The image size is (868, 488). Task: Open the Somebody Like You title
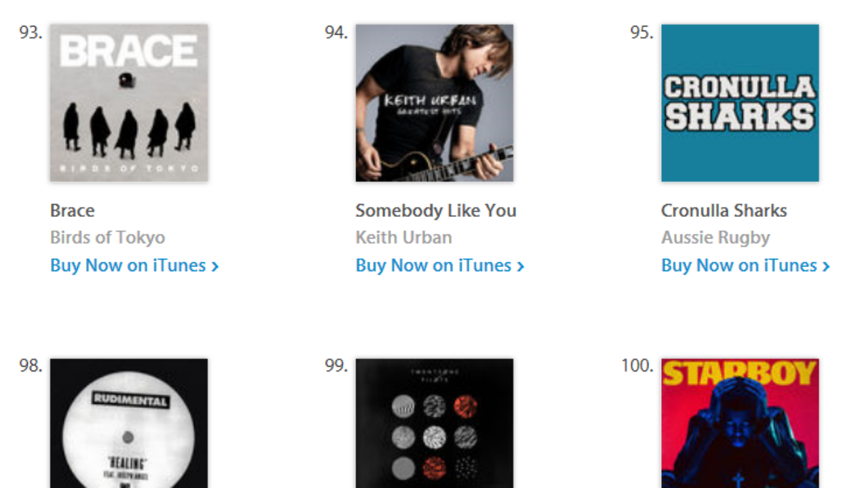point(436,211)
